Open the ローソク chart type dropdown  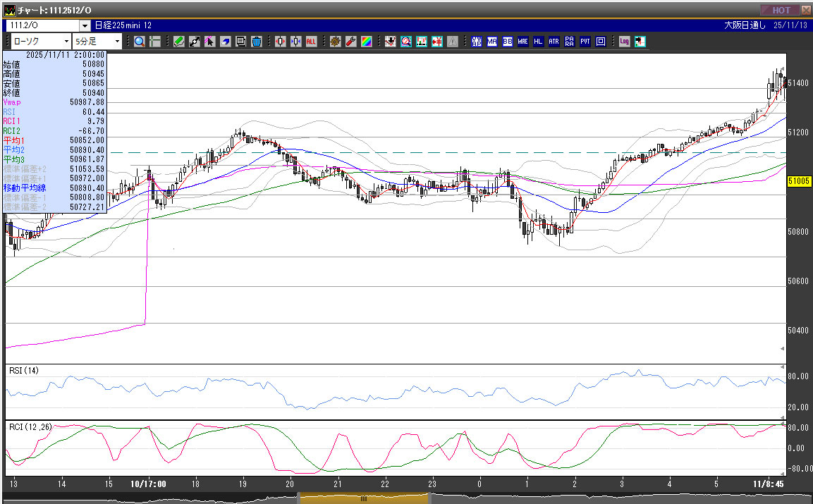pos(66,42)
